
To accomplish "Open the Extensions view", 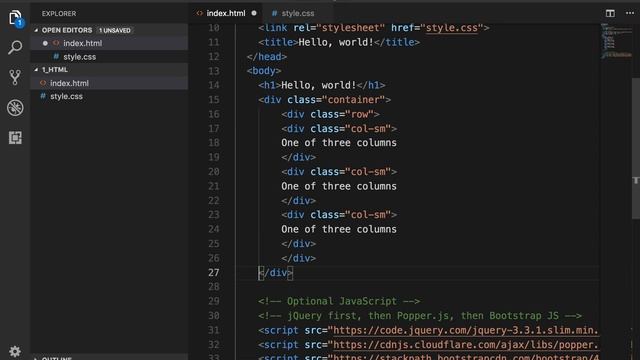I will 15,138.
